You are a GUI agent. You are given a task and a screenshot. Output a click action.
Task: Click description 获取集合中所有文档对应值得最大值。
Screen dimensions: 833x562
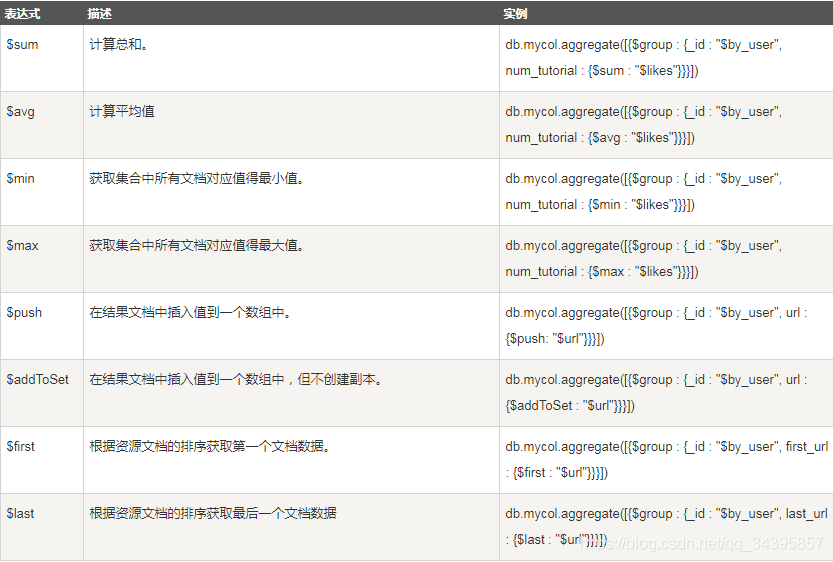(197, 245)
